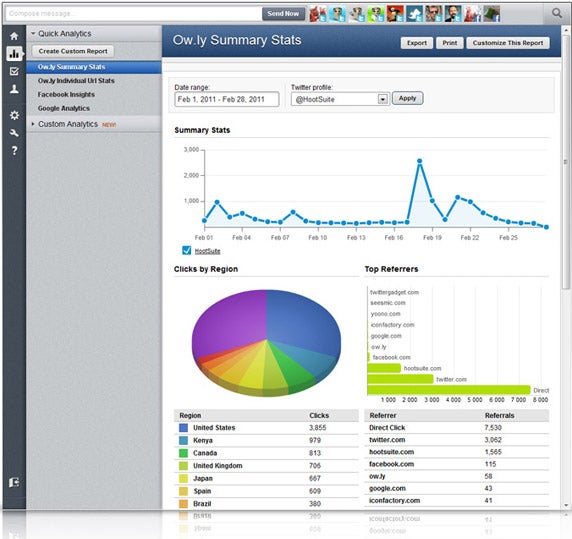
Task: Click the Region column header
Action: 190,416
